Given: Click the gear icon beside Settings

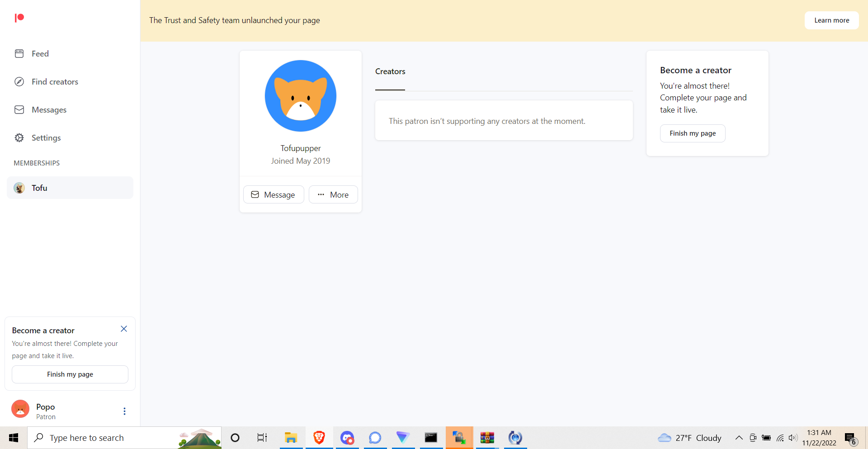Looking at the screenshot, I should coord(19,138).
